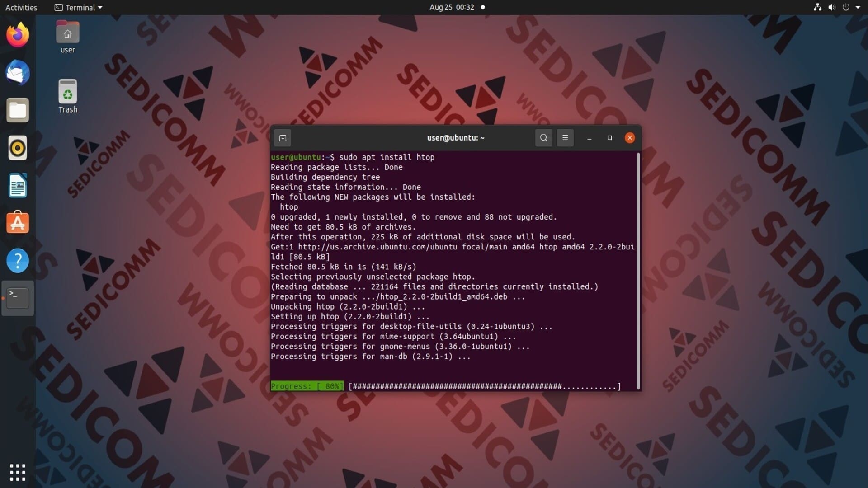
Task: Open LibreOffice Writer from the dock
Action: click(x=18, y=185)
